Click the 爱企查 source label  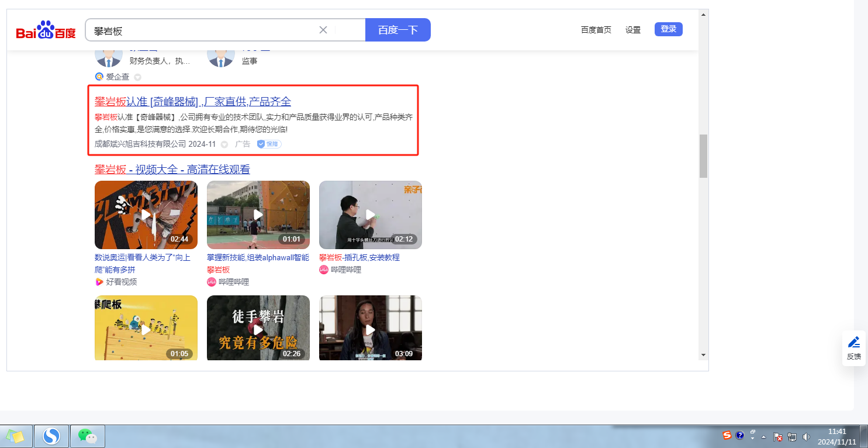click(117, 77)
